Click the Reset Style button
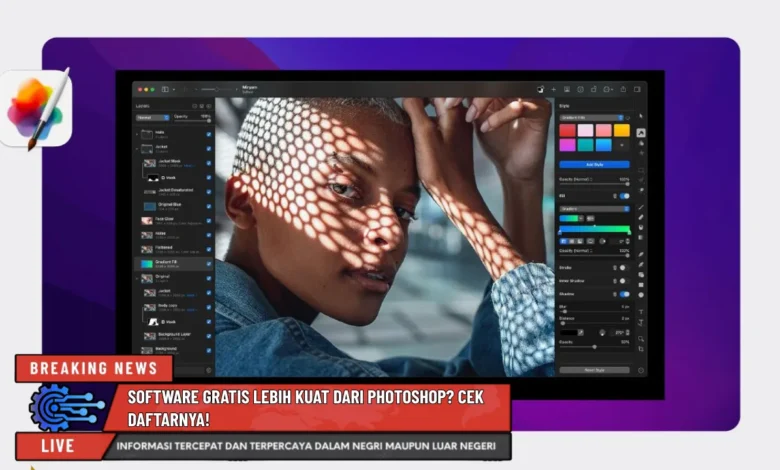780x470 pixels. coord(594,370)
